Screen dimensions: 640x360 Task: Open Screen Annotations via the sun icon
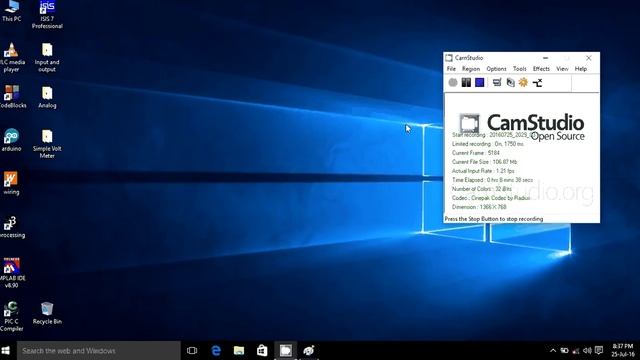pos(523,82)
